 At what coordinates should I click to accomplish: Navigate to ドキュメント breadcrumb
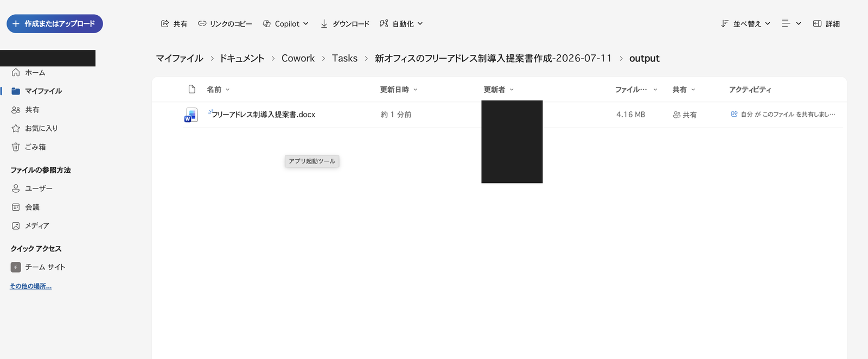pos(242,58)
